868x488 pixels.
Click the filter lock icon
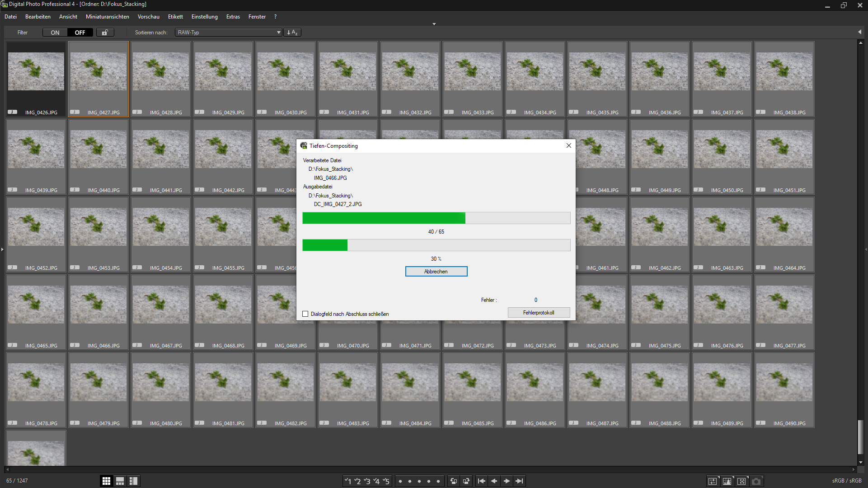tap(105, 33)
